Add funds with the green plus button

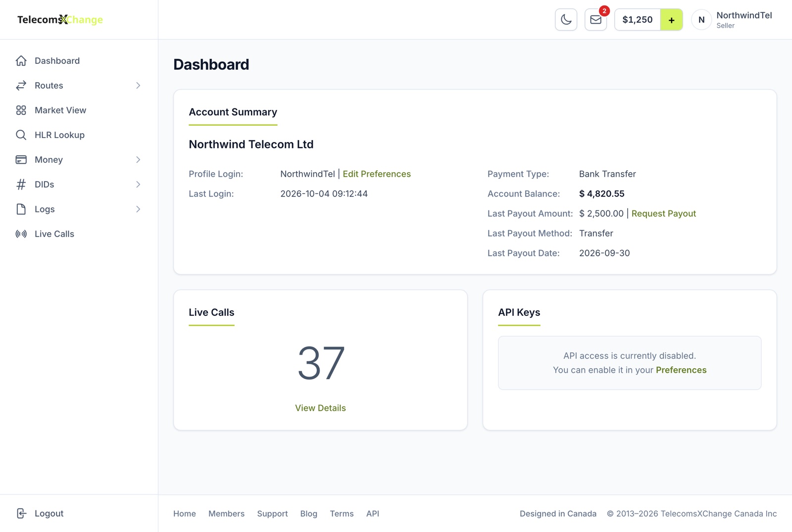tap(671, 20)
